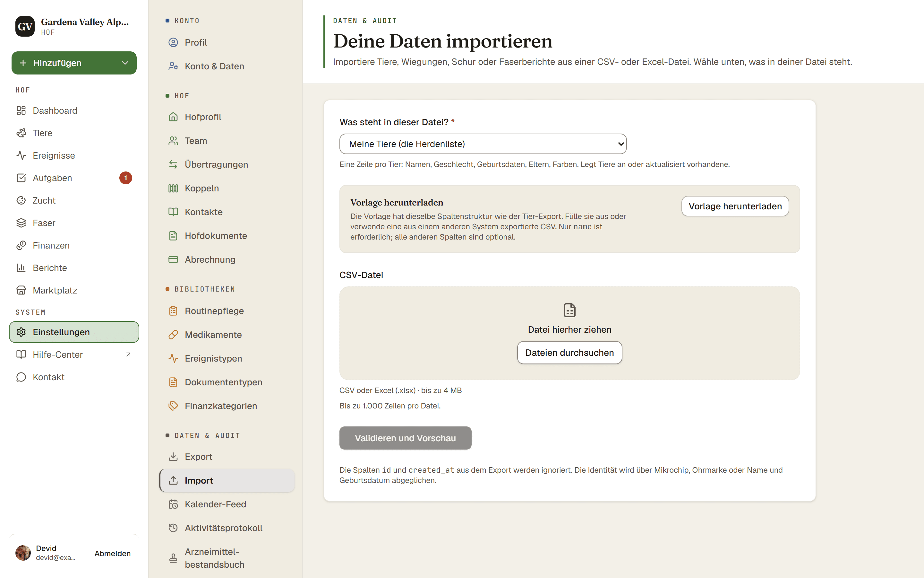This screenshot has width=924, height=578.
Task: Select Kontakte in settings menu
Action: (x=227, y=212)
